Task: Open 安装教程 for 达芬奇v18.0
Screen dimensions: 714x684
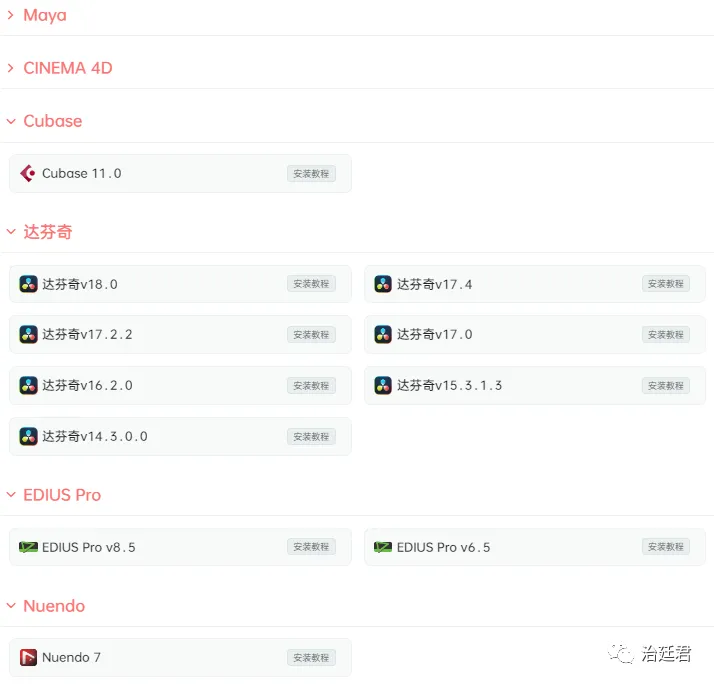Action: (x=311, y=284)
